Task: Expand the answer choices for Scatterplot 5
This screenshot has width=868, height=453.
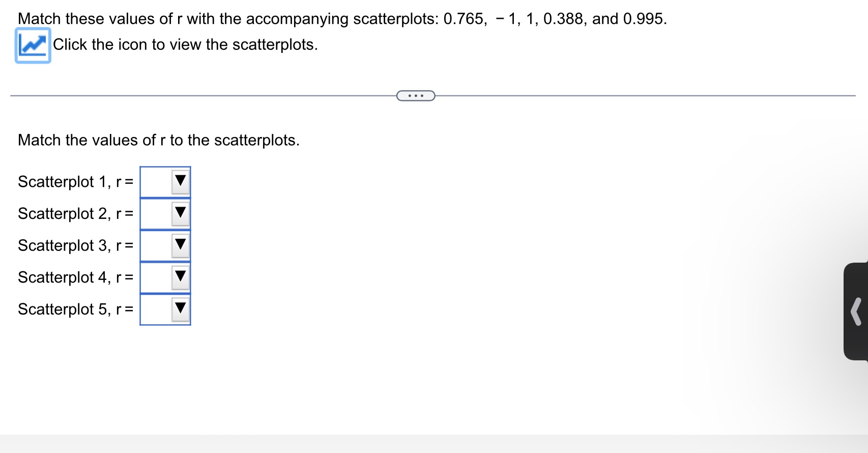Action: [180, 309]
